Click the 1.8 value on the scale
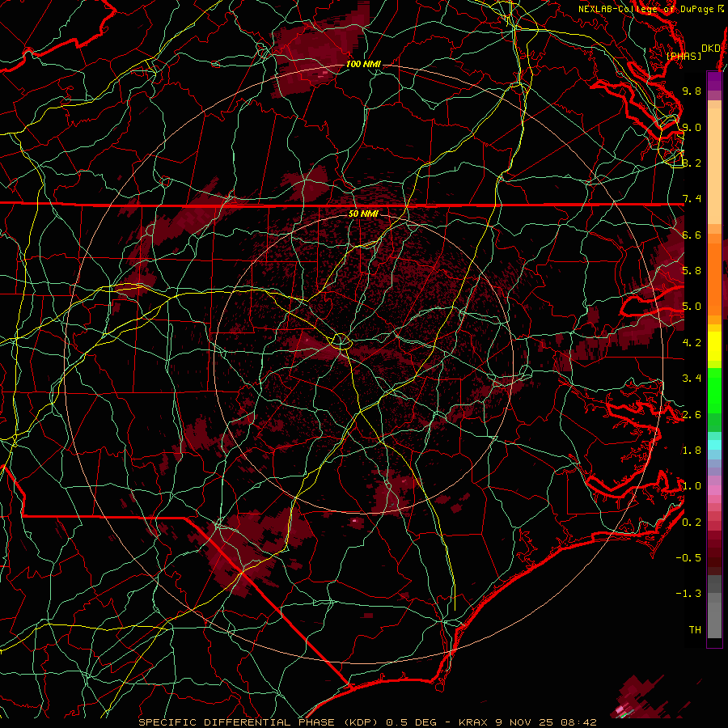728x728 pixels. 692,451
